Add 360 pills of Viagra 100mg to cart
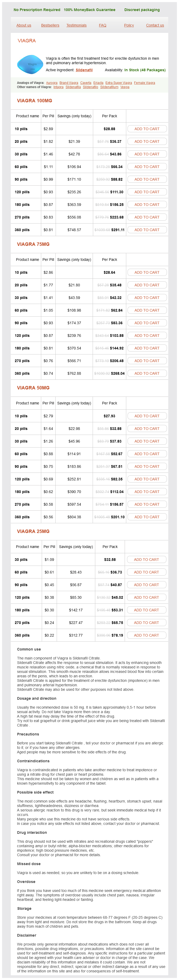 147,230
